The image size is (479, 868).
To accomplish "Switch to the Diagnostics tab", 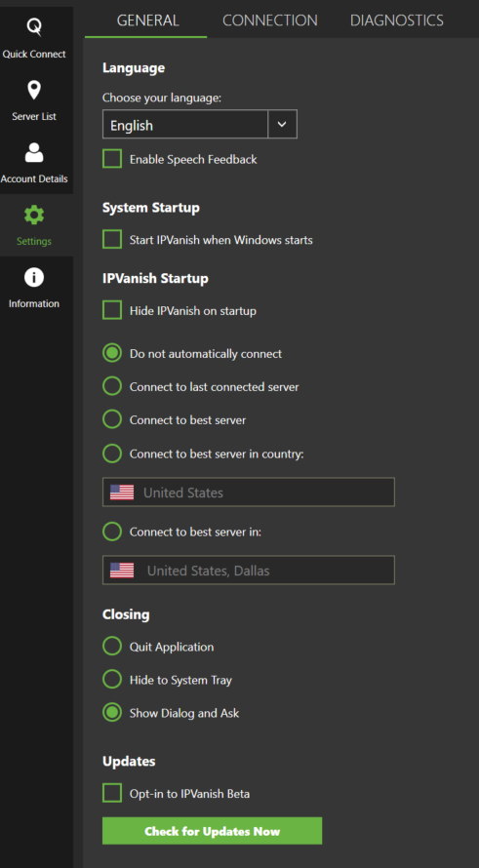I will (396, 20).
